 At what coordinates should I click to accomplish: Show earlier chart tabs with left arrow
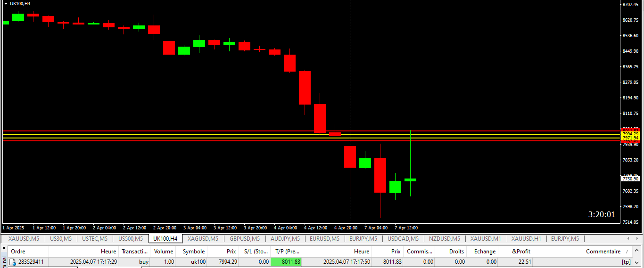point(627,238)
